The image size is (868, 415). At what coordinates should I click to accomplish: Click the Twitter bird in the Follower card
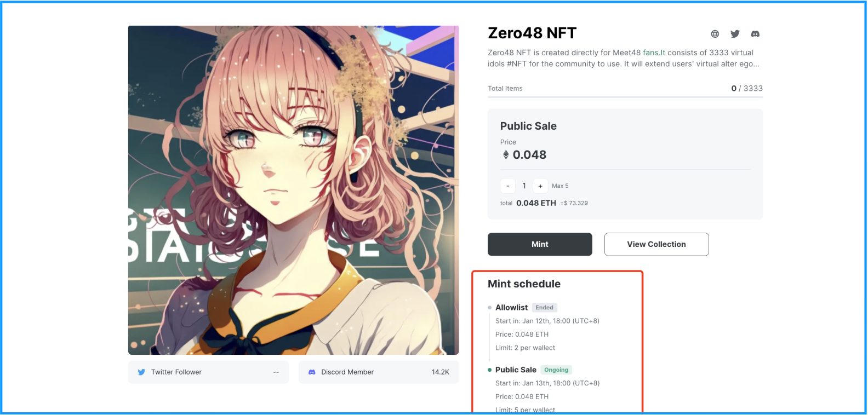(x=141, y=372)
